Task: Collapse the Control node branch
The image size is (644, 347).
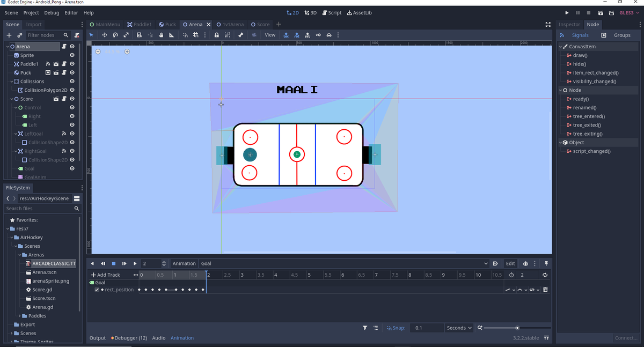Action: click(x=15, y=108)
